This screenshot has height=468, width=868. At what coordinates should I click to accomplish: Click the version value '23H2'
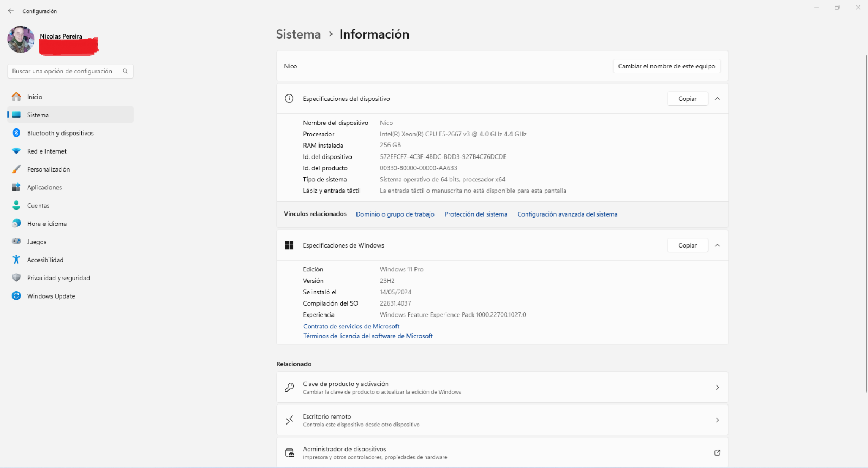click(387, 281)
